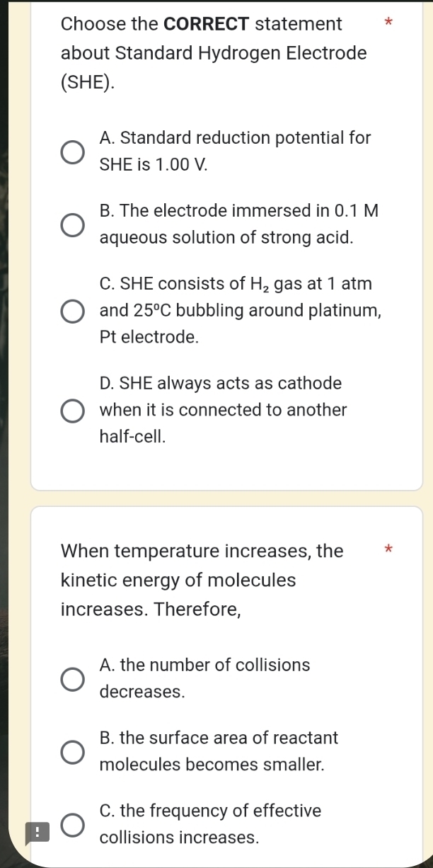433x868 pixels.
Task: Select option A about standard reduction potential 1.00 V
Action: (72, 152)
